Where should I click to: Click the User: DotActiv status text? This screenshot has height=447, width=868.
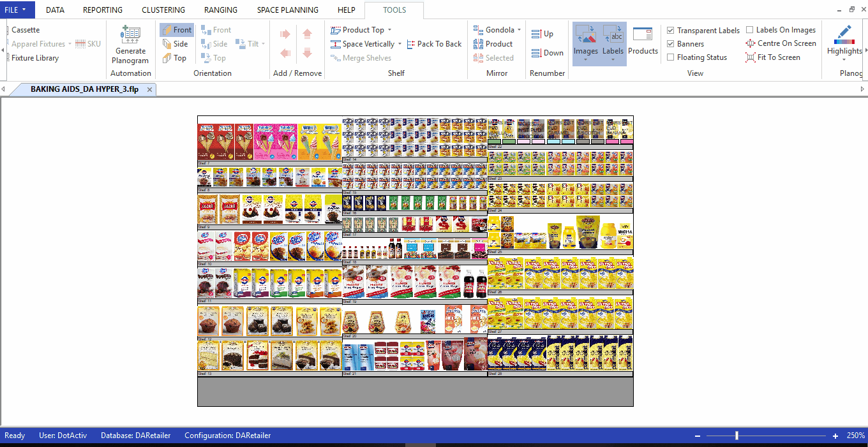[x=63, y=436]
